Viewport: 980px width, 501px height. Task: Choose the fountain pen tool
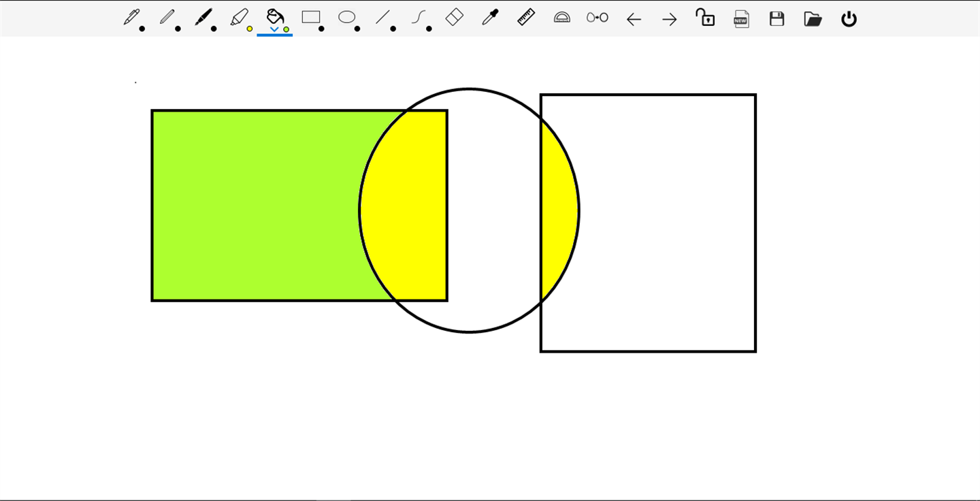[203, 17]
